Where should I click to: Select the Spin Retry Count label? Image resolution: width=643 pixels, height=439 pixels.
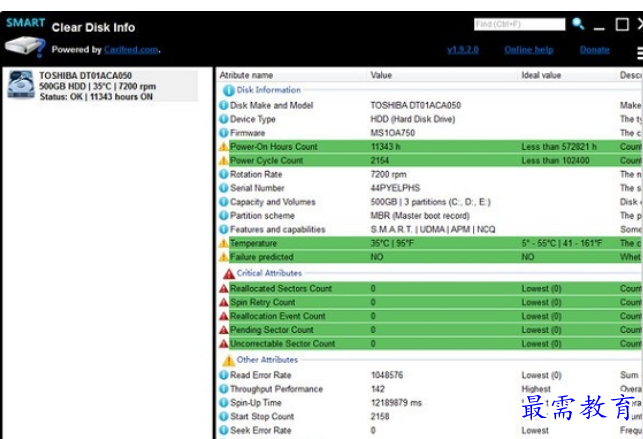tap(262, 303)
